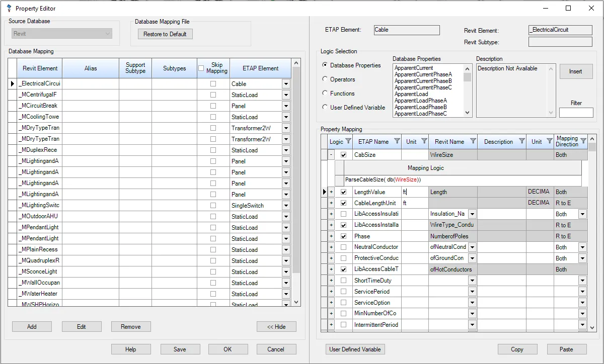The width and height of the screenshot is (604, 364).
Task: Click the Database Mapping vertical scrollbar
Action: tap(296, 176)
